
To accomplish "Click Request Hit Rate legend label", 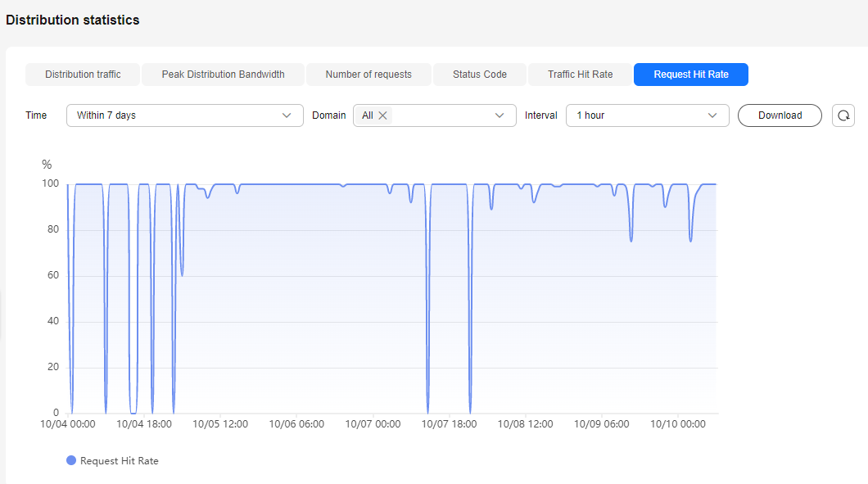I will (x=119, y=461).
